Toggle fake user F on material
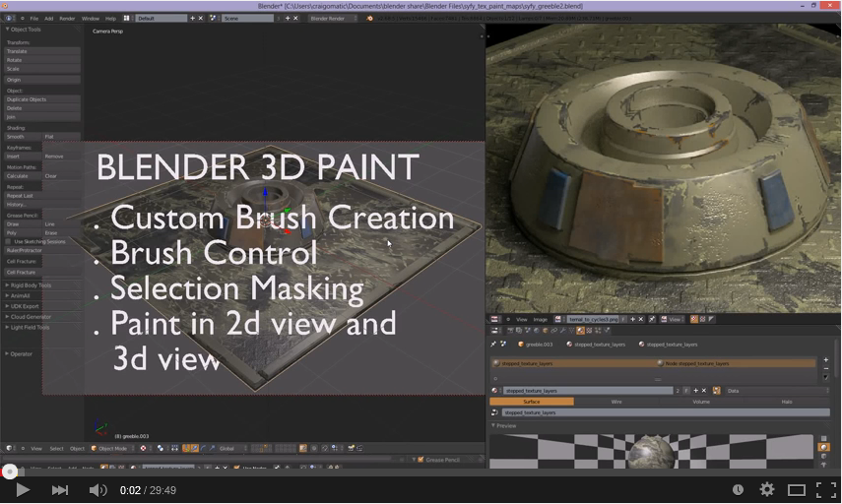This screenshot has height=504, width=842. [686, 391]
